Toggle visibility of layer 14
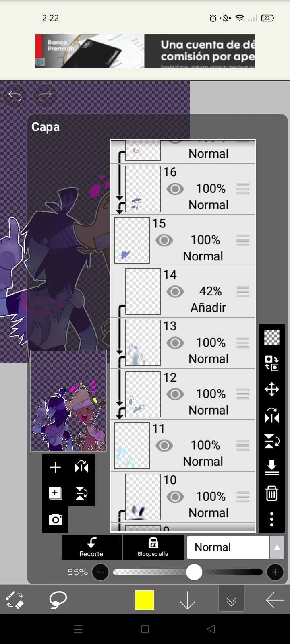The width and height of the screenshot is (290, 644). coord(175,291)
